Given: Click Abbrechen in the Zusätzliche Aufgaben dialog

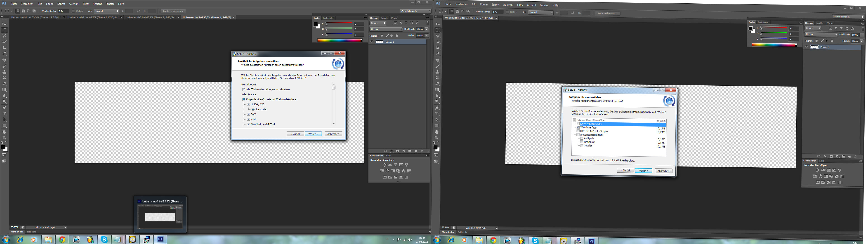Looking at the screenshot, I should coord(333,134).
